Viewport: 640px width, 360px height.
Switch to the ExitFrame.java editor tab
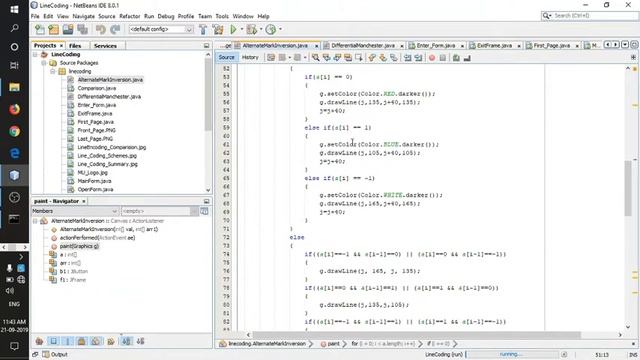tap(494, 46)
